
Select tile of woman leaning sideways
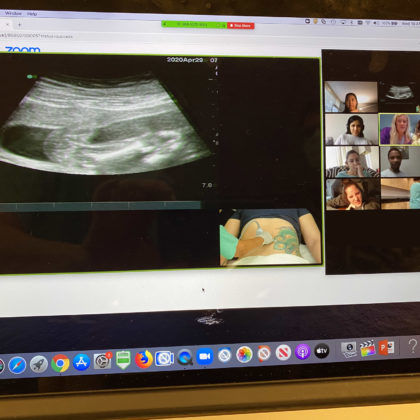pyautogui.click(x=353, y=194)
